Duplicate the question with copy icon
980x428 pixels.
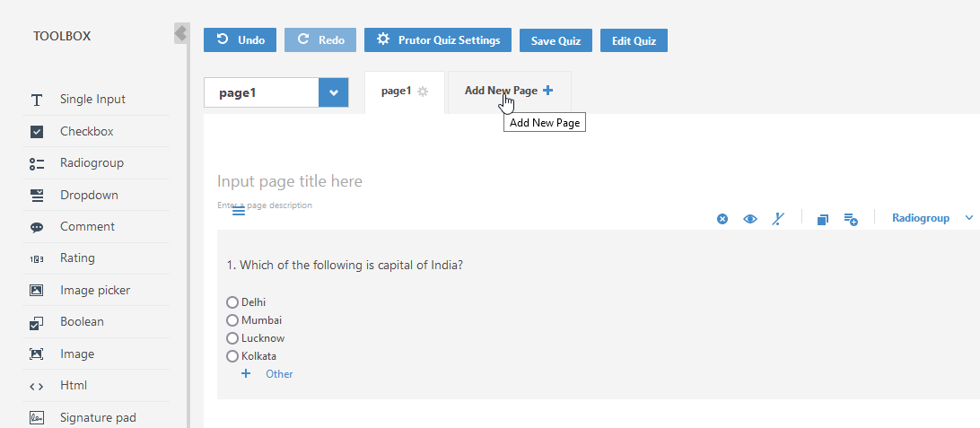822,219
